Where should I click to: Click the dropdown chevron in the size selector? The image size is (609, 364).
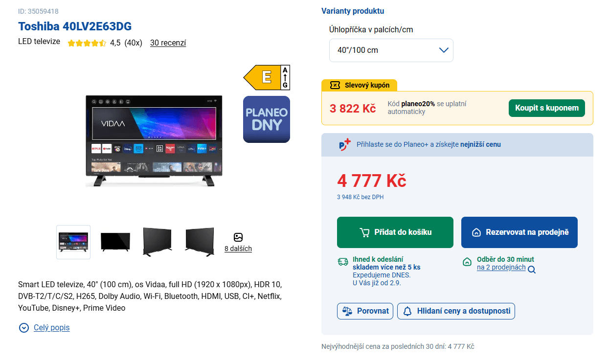(444, 50)
